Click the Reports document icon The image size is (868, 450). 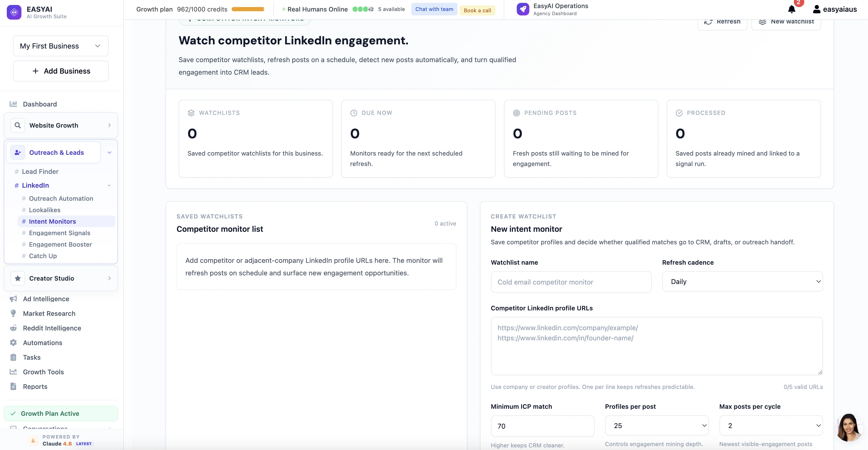tap(14, 386)
